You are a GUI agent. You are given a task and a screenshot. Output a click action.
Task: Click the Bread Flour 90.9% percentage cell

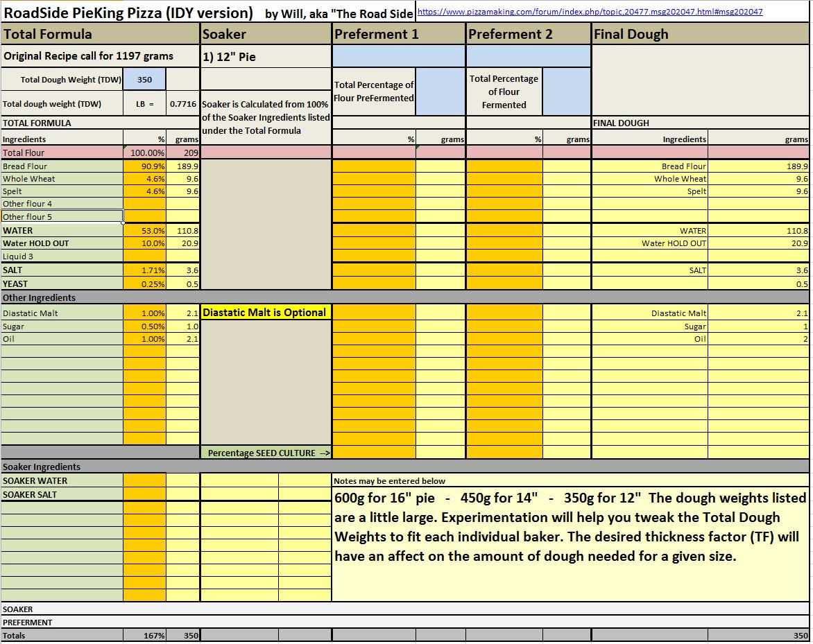144,166
